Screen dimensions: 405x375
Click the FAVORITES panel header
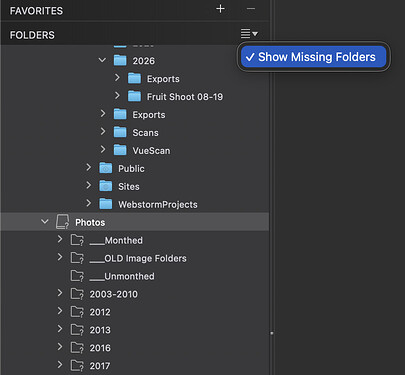36,11
